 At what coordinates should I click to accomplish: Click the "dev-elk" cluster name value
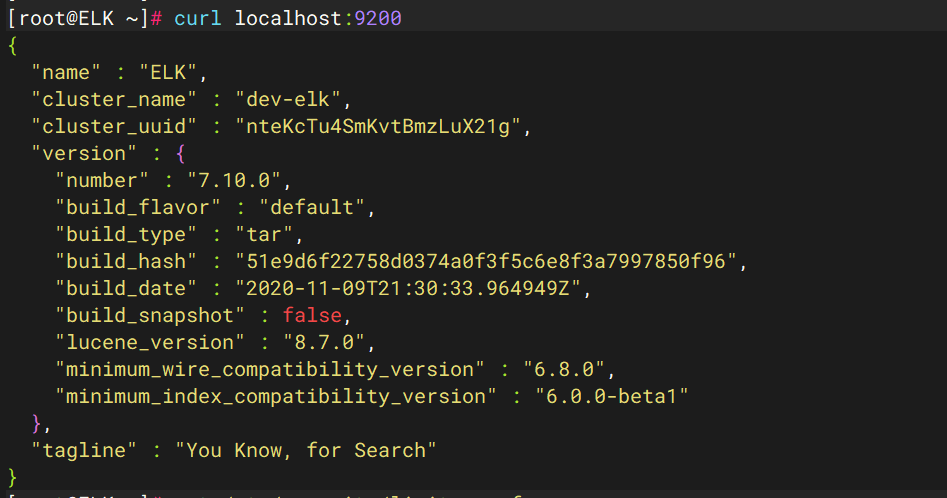(289, 99)
